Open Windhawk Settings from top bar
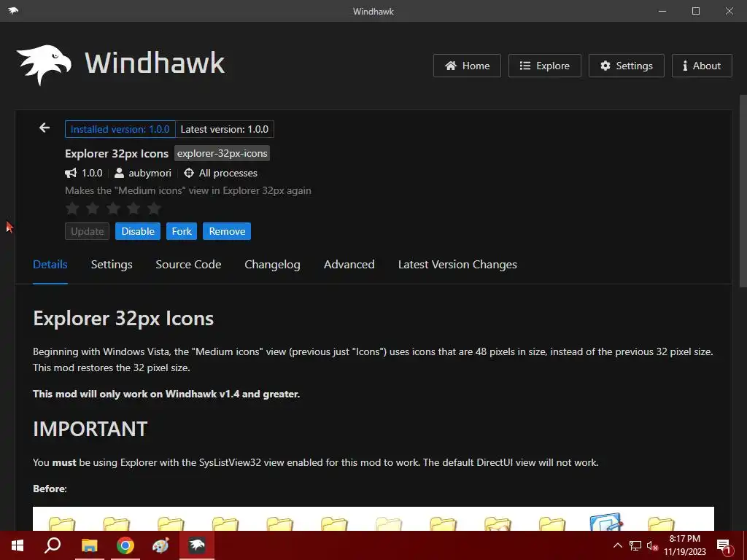Image resolution: width=747 pixels, height=560 pixels. (x=627, y=66)
